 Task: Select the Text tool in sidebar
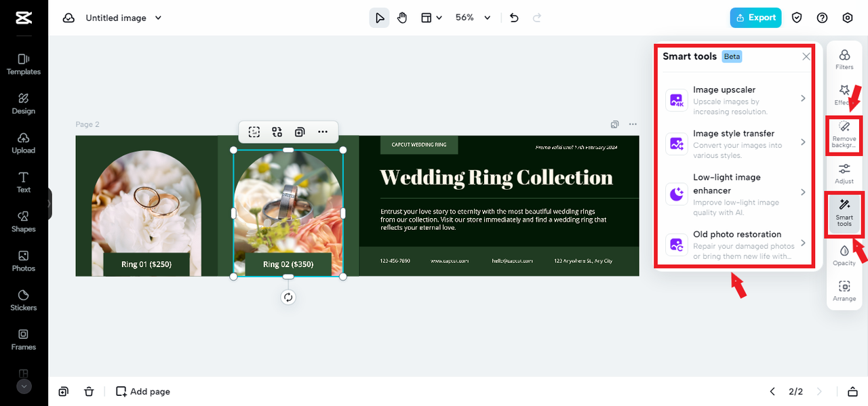(24, 182)
